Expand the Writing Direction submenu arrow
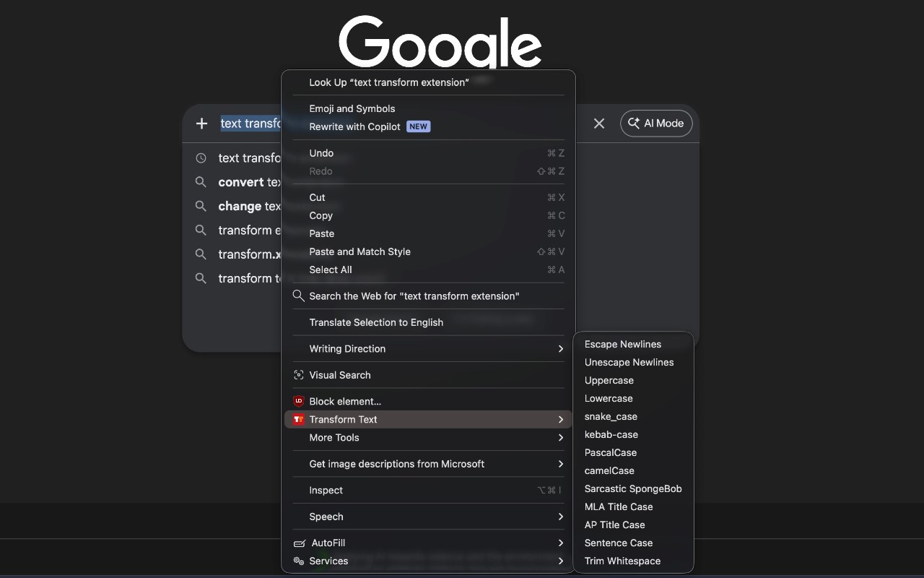Screen dimensions: 924x578 click(561, 349)
